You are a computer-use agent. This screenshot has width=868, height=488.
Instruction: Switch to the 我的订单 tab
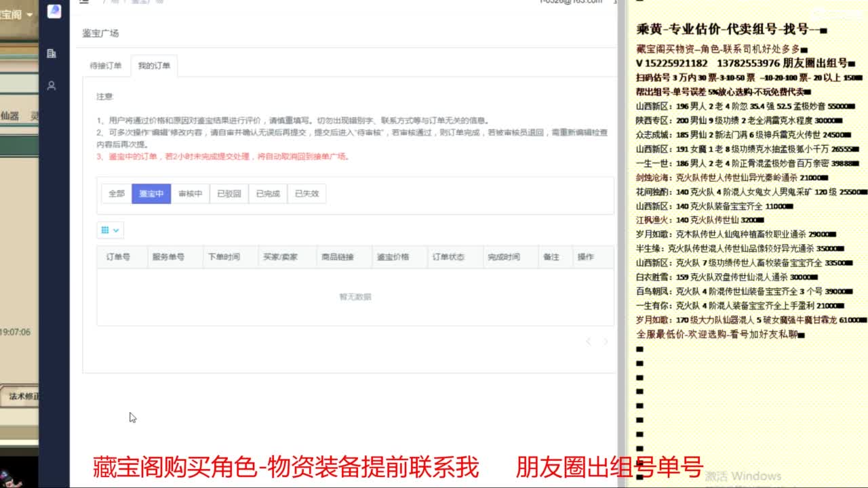(154, 66)
